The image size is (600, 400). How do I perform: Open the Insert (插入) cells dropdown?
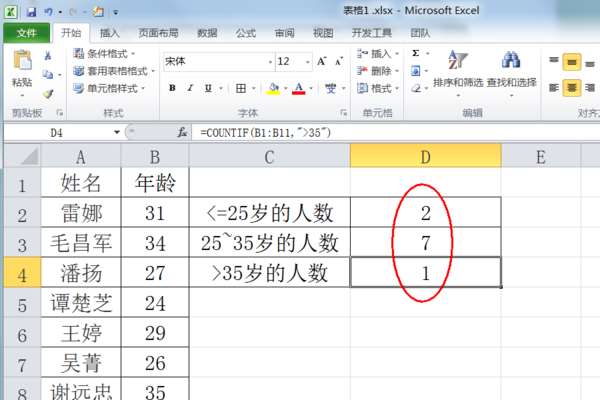378,54
